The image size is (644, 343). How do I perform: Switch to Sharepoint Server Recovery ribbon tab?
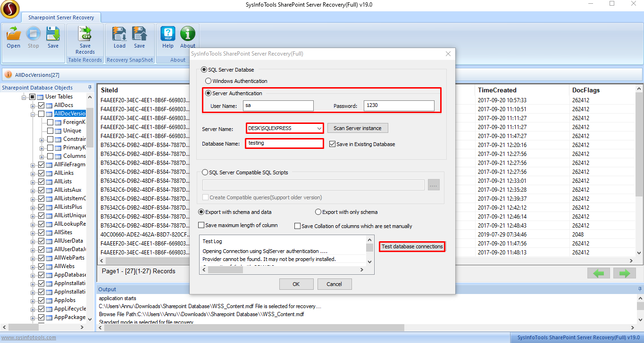61,17
